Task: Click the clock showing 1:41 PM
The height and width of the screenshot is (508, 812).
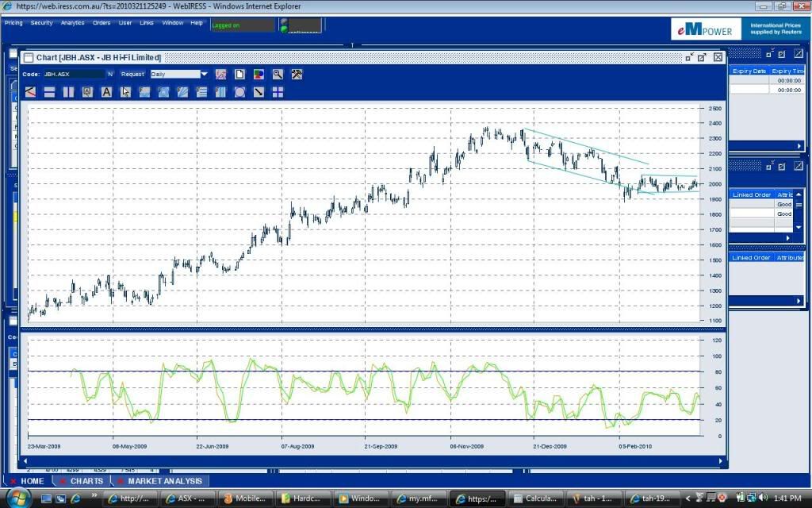Action: tap(787, 498)
